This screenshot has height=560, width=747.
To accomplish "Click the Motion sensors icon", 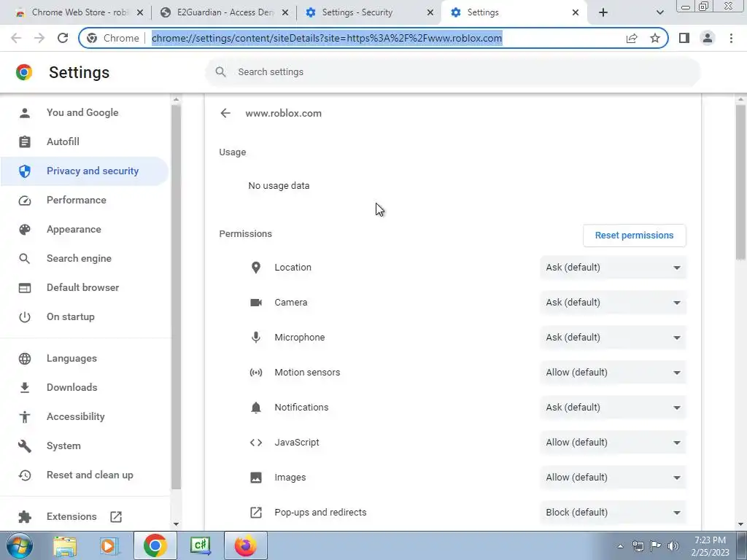I will pos(256,373).
